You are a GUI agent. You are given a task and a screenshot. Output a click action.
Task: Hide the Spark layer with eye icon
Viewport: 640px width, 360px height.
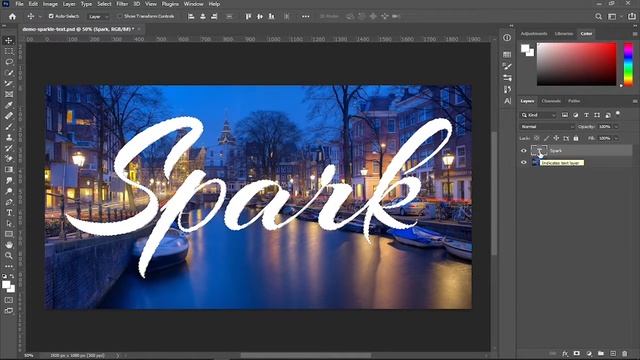pos(524,151)
